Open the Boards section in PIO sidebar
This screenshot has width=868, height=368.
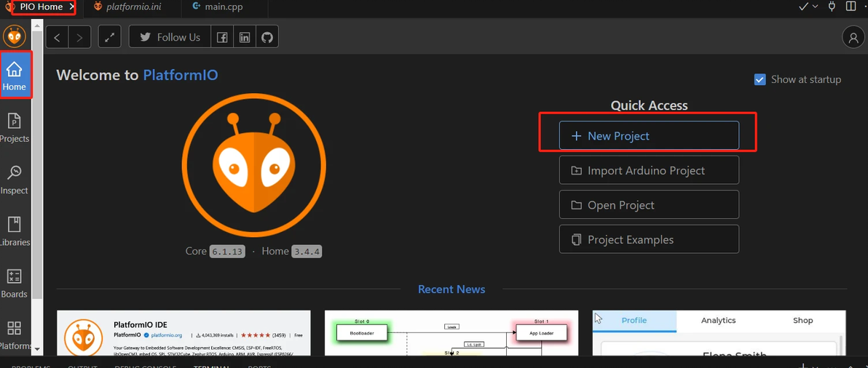click(15, 283)
